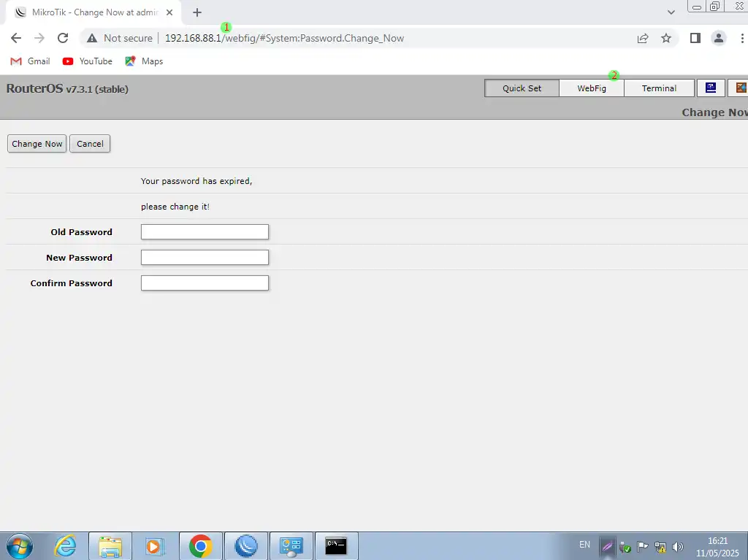748x560 pixels.
Task: Open the Maps bookmark
Action: point(144,61)
